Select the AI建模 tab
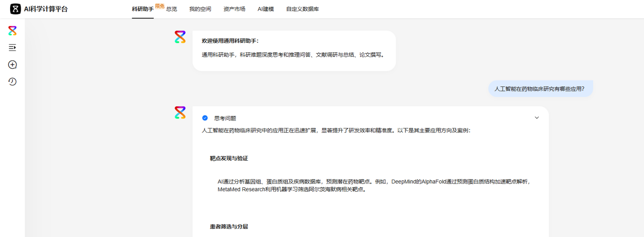 pos(266,9)
